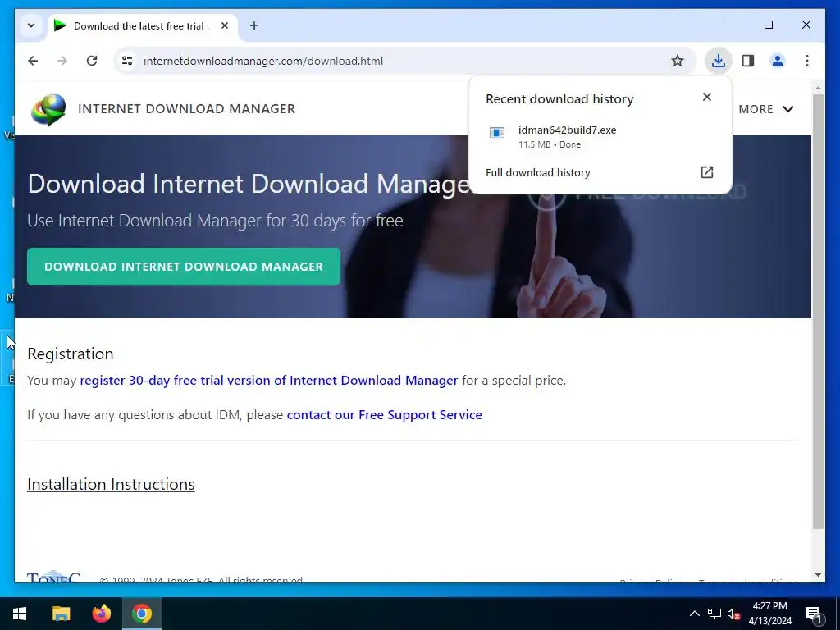840x630 pixels.
Task: Select the Download the latest free trial tab
Action: click(143, 25)
